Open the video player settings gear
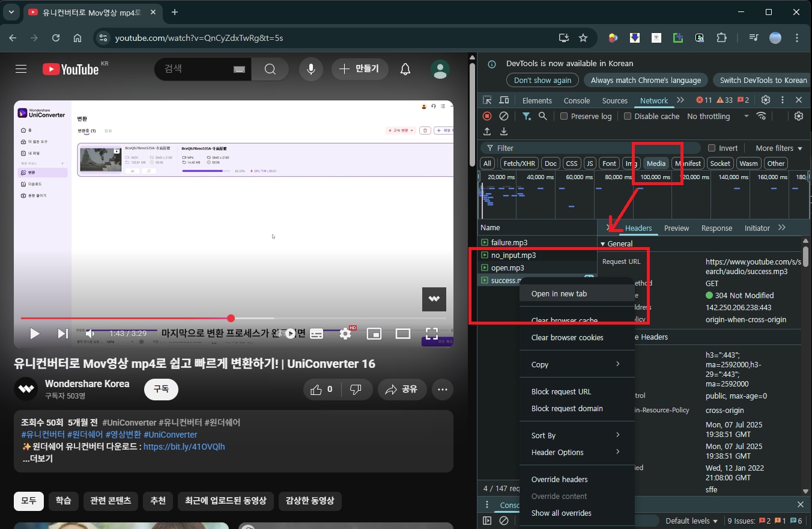 click(x=345, y=334)
